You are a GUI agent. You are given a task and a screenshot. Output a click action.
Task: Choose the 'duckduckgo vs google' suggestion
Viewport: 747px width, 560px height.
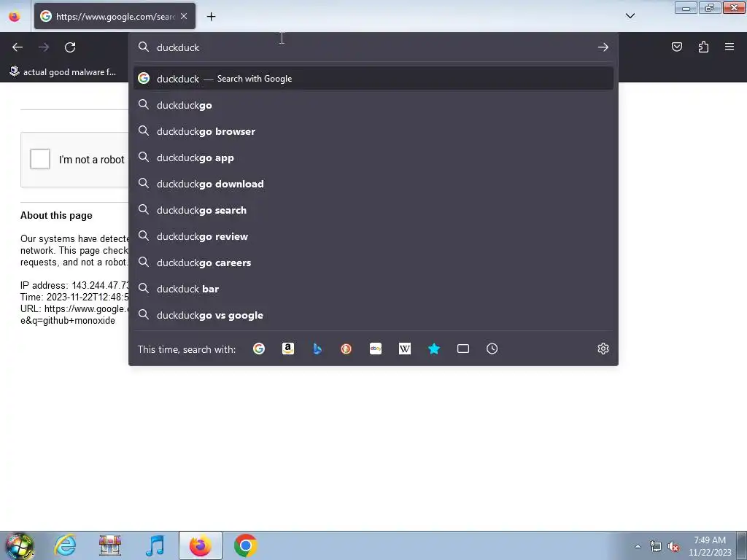(x=373, y=315)
